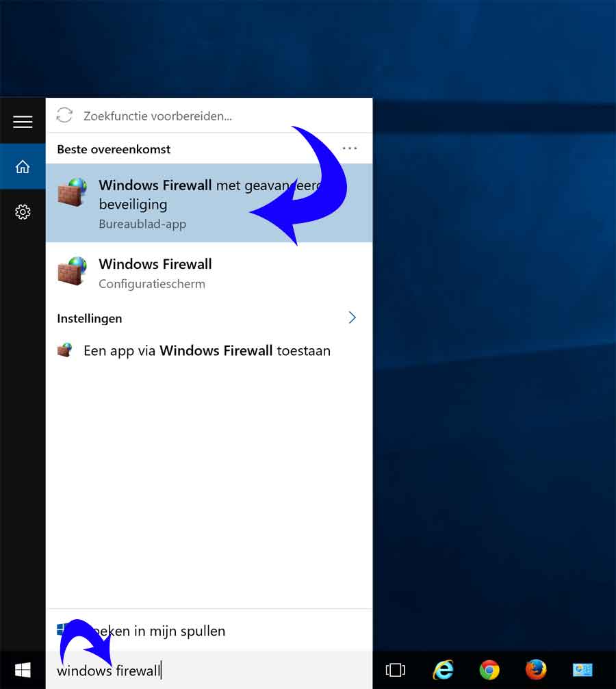
Task: Click the firewall icon of best match result
Action: [72, 192]
